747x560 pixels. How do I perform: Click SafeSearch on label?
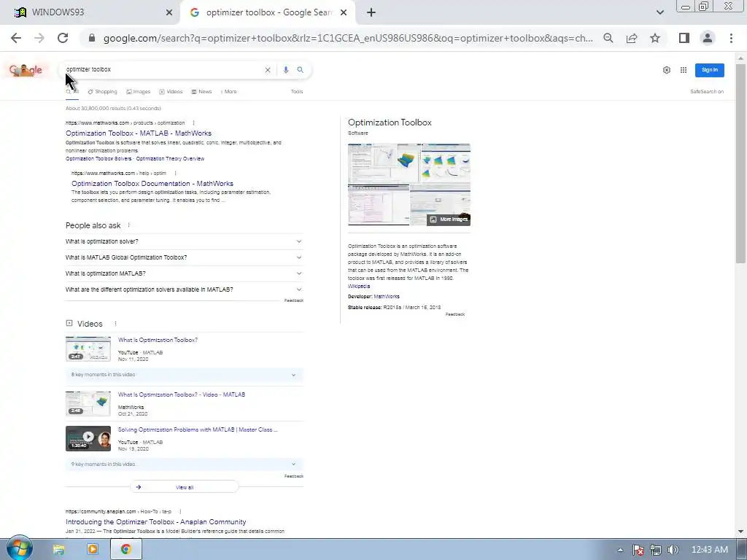[706, 91]
